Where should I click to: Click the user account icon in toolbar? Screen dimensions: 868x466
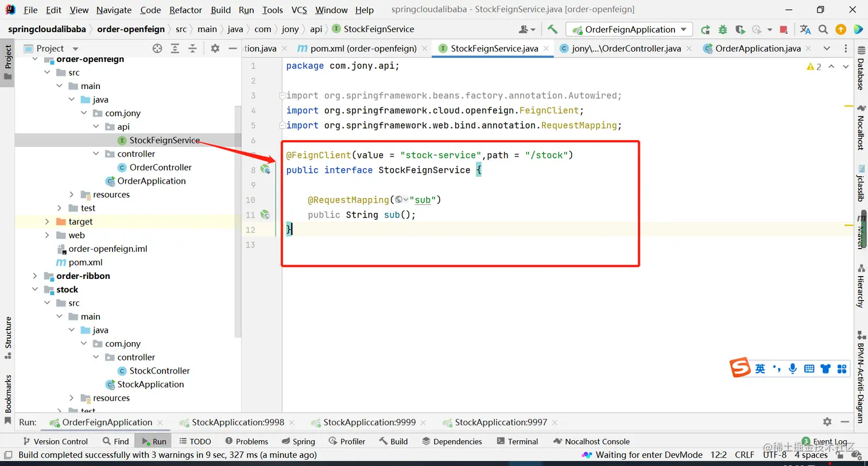[526, 29]
